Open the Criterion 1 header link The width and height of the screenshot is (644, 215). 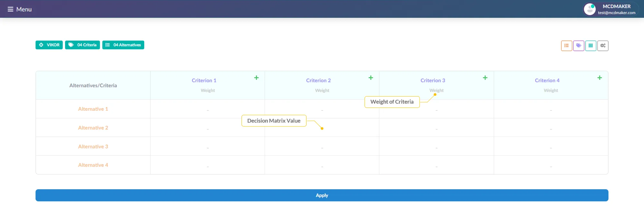[204, 80]
